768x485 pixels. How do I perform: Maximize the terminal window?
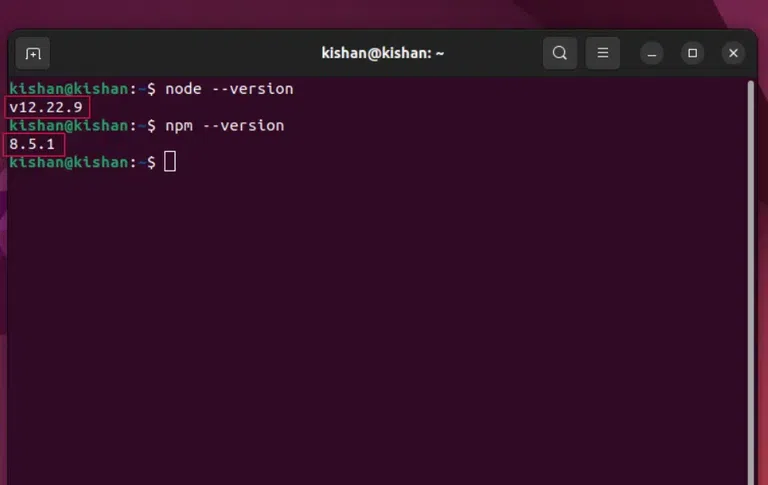pyautogui.click(x=692, y=53)
